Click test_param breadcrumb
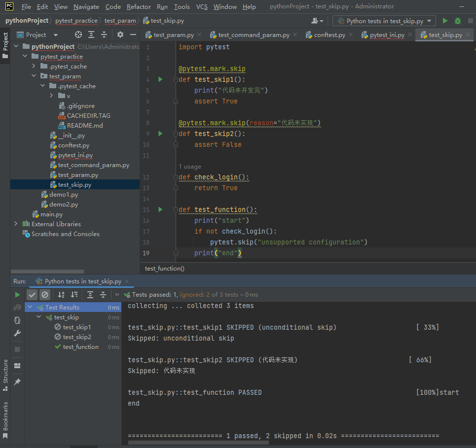Image resolution: width=476 pixels, height=448 pixels. coord(120,21)
